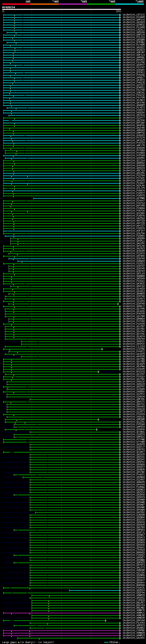146x644 pixels.
Task: Click the purple ~60% identity legend segment
Action: [73, 4]
